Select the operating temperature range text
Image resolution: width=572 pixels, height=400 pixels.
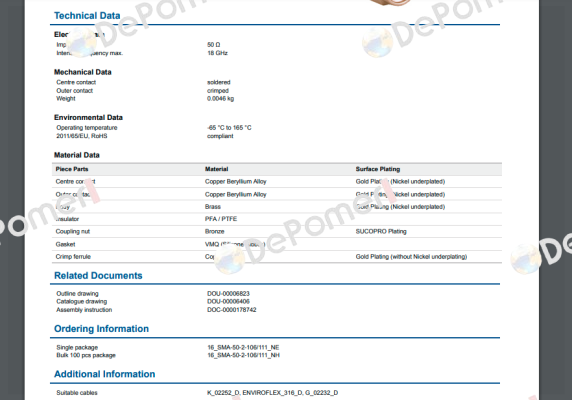click(229, 128)
